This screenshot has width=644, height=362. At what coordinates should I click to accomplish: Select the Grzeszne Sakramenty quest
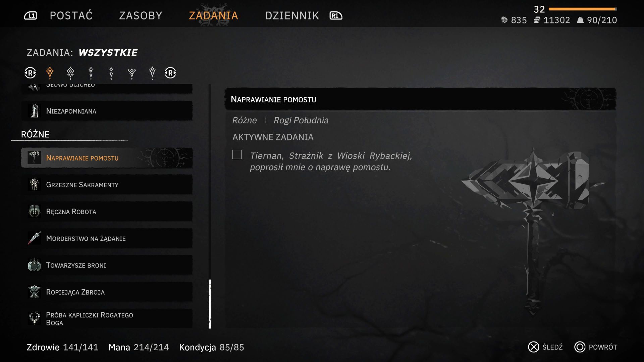pos(107,184)
